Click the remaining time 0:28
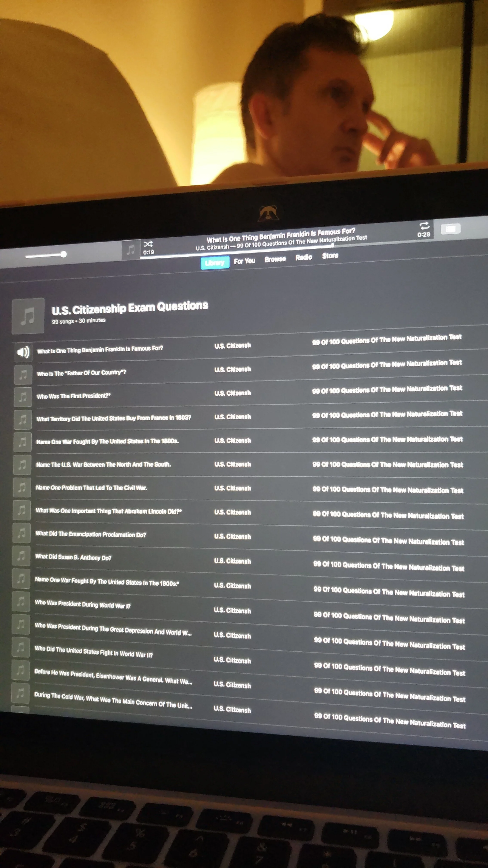Viewport: 488px width, 868px height. (x=424, y=234)
